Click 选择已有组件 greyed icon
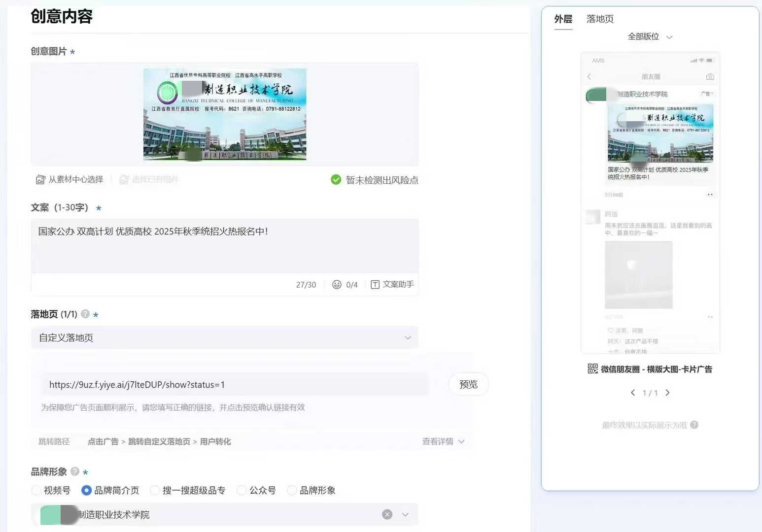 pos(124,180)
